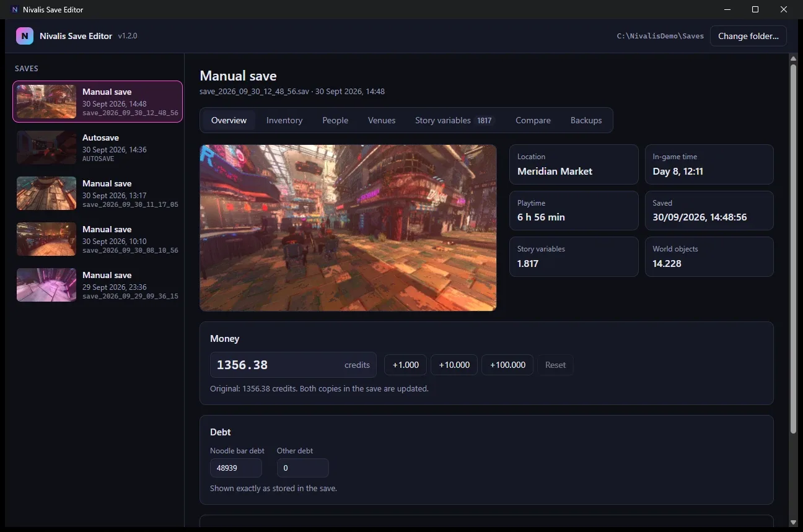
Task: Click the Change folder button
Action: click(x=748, y=36)
